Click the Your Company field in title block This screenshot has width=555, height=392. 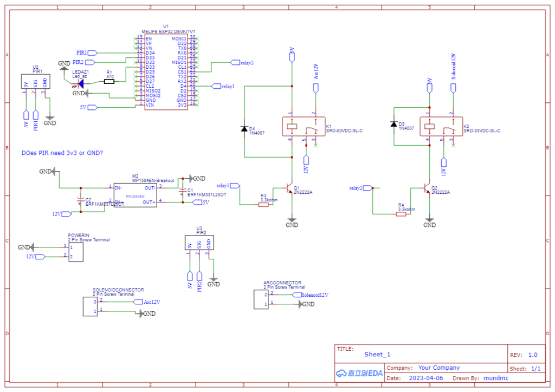[x=439, y=368]
